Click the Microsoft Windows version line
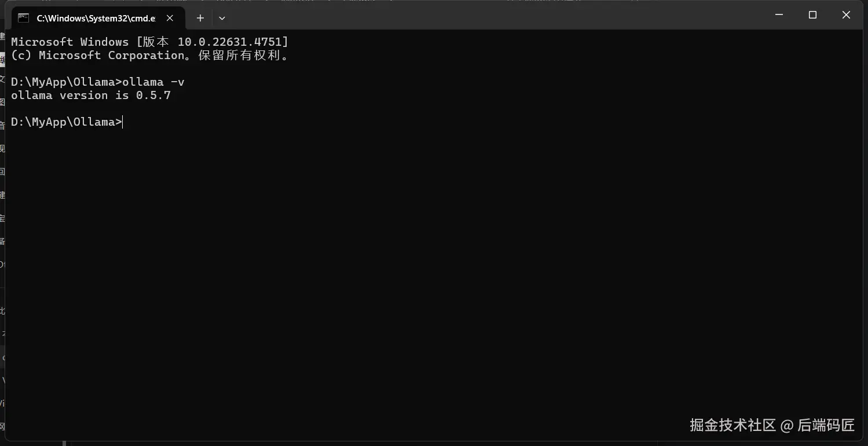This screenshot has width=868, height=446. 149,42
